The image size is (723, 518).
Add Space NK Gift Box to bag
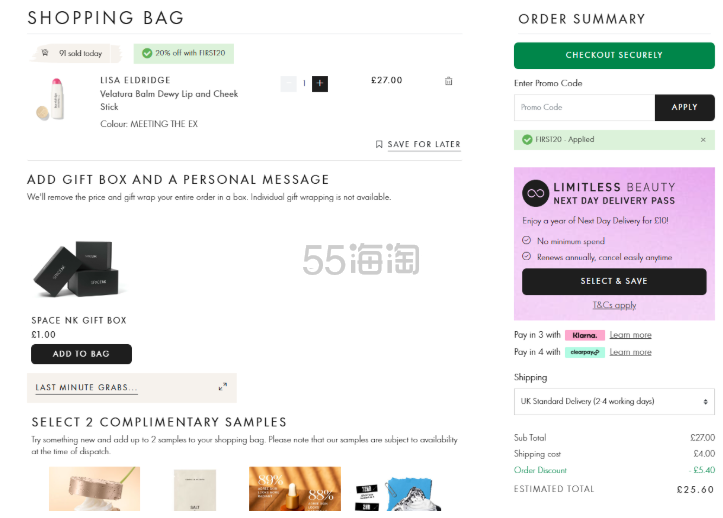81,354
